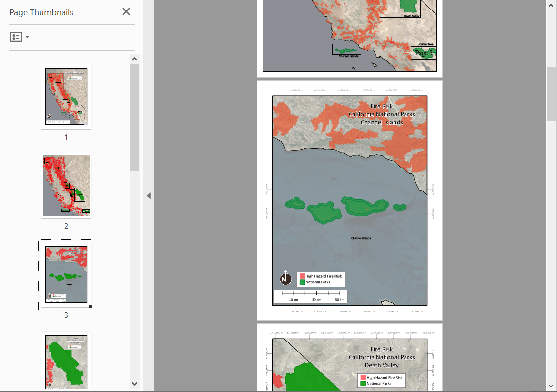This screenshot has width=557, height=392.
Task: Click the up arrow of the thumbnails scrollbar
Action: pyautogui.click(x=134, y=59)
